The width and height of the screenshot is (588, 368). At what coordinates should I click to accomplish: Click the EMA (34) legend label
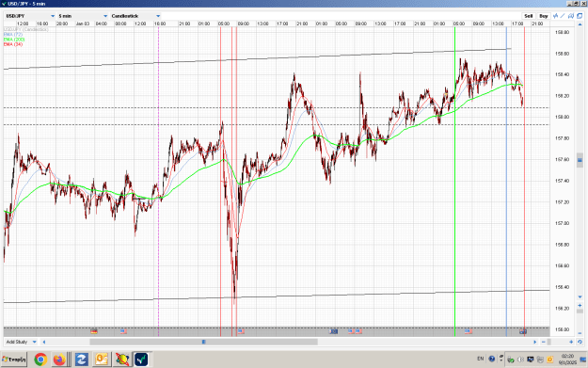tap(13, 44)
